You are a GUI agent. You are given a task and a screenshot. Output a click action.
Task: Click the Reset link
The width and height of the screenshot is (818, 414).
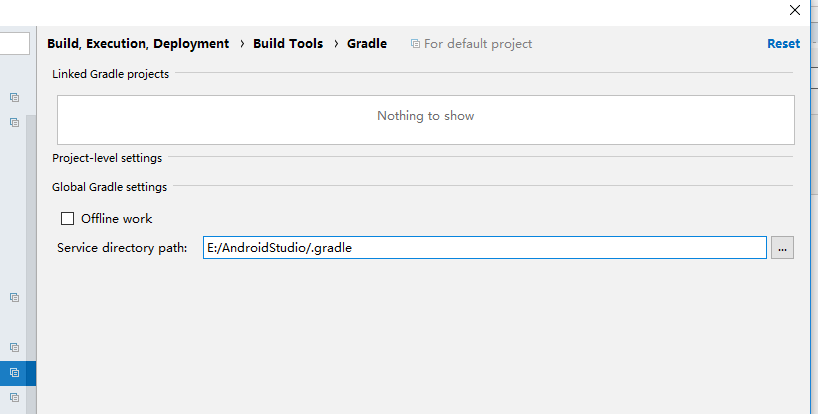[783, 44]
